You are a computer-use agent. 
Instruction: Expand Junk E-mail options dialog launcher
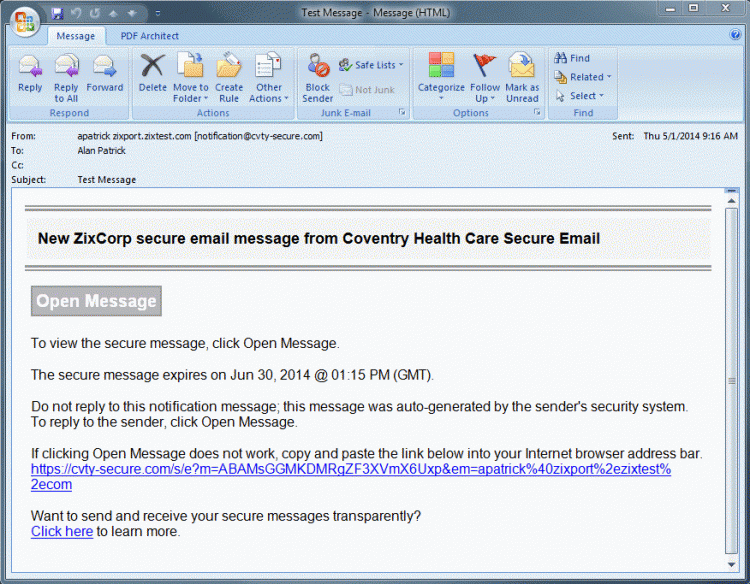click(402, 112)
